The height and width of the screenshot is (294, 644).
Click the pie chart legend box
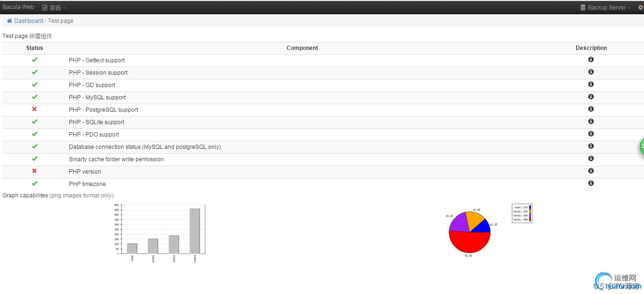point(522,213)
